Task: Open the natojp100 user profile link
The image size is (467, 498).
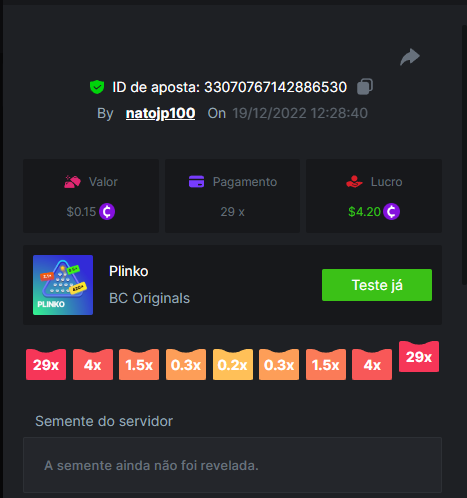Action: click(x=160, y=113)
